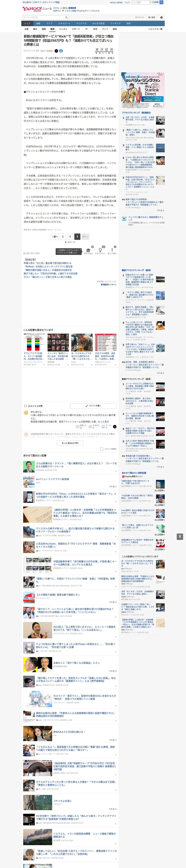This screenshot has height=868, width=186.
Task: Expand the comment via もっと見る link
Action: pyautogui.click(x=103, y=422)
